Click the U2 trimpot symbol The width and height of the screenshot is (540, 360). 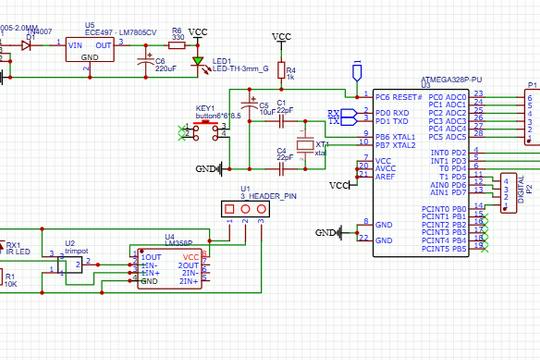coord(70,265)
